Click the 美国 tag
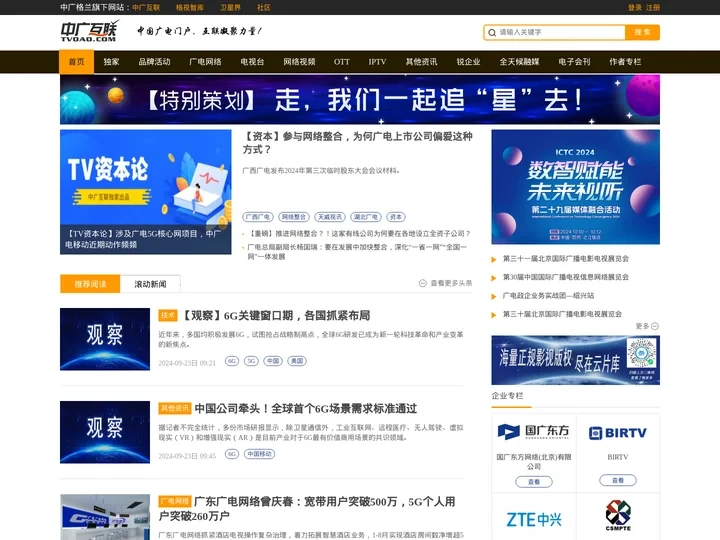Image resolution: width=720 pixels, height=540 pixels. tap(297, 361)
